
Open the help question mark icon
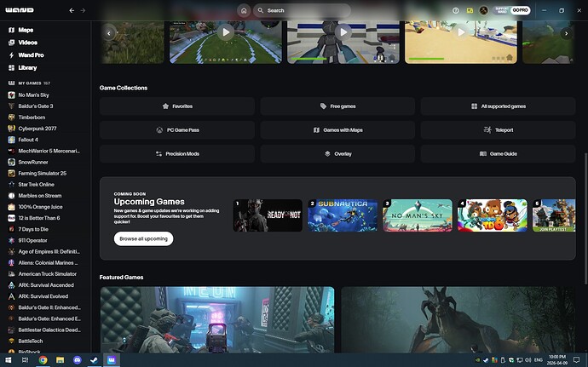pos(456,10)
